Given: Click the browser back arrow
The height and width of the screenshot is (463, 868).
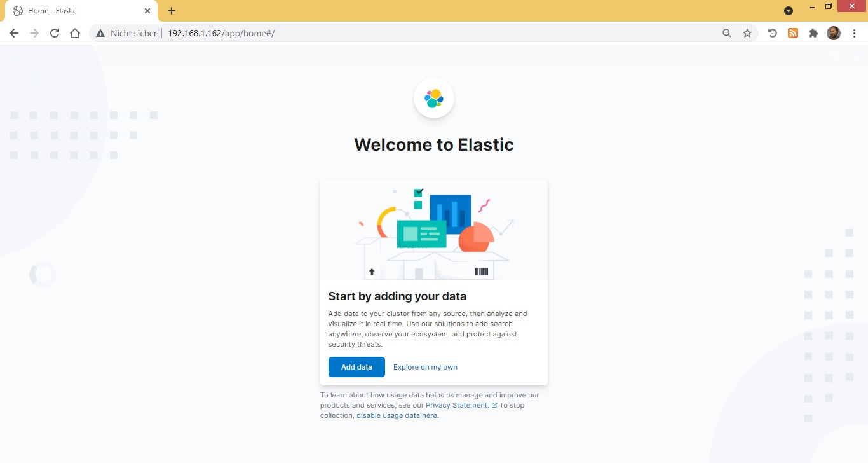Looking at the screenshot, I should point(14,33).
